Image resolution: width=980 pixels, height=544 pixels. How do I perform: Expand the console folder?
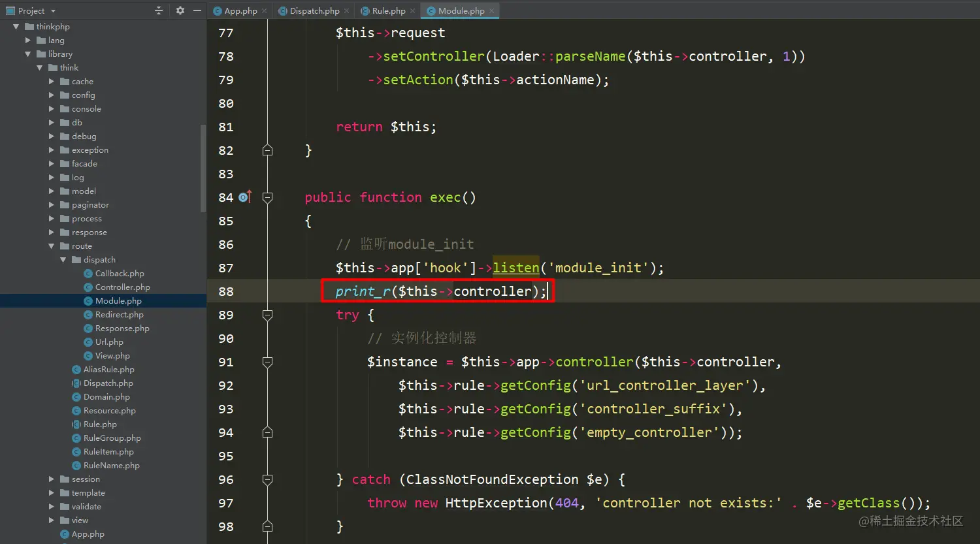coord(52,109)
